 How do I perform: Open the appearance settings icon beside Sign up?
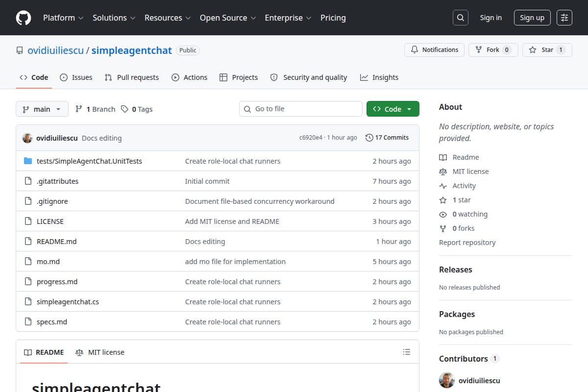(x=564, y=18)
